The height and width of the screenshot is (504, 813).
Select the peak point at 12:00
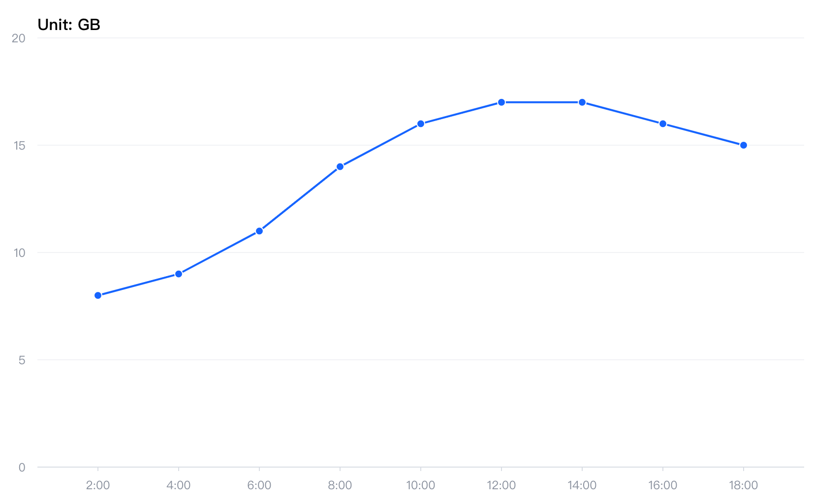[501, 102]
